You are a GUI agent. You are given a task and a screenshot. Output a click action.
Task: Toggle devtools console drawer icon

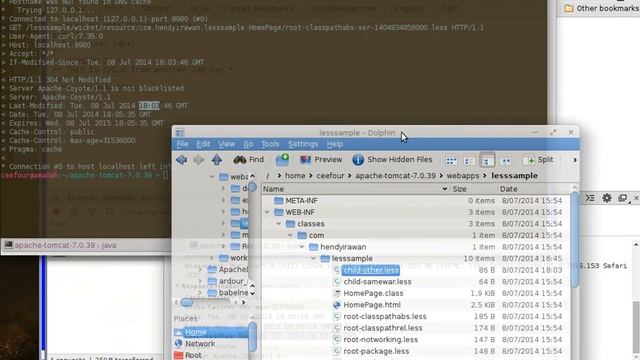pos(590,198)
